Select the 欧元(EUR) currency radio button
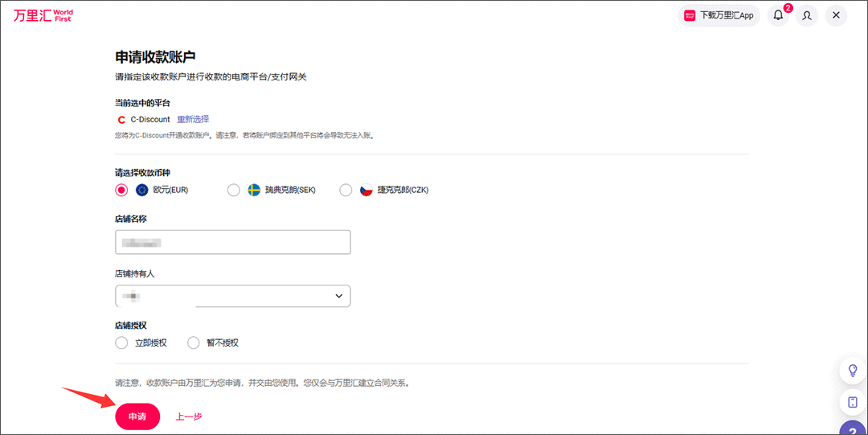This screenshot has width=868, height=435. click(x=121, y=190)
